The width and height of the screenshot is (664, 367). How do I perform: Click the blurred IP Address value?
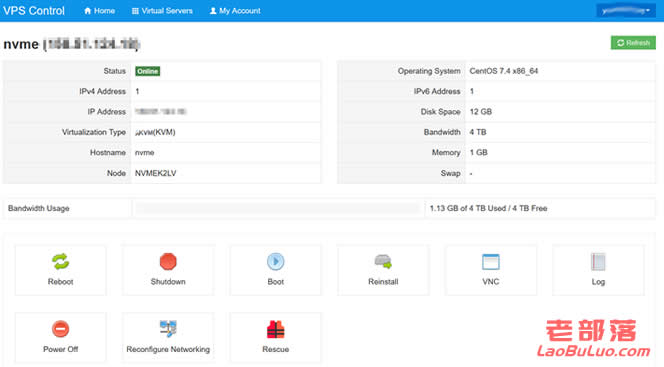point(161,112)
